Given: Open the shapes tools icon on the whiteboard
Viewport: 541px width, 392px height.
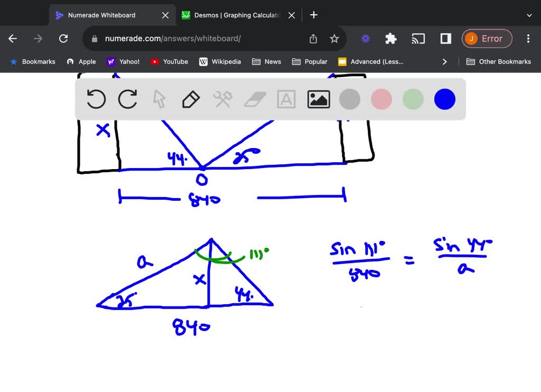Looking at the screenshot, I should tap(222, 99).
